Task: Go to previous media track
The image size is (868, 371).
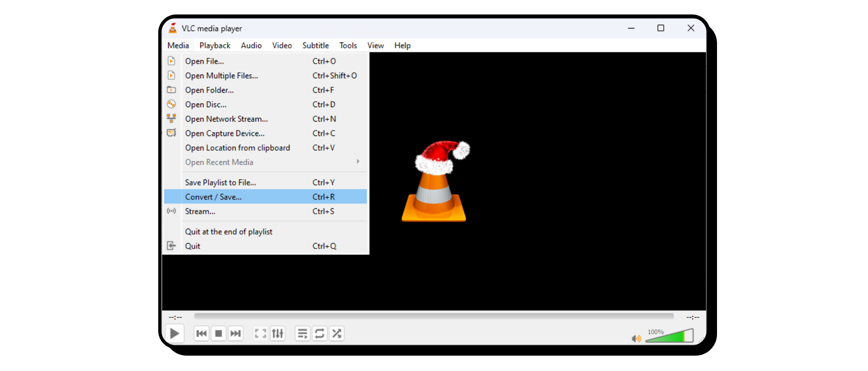Action: tap(202, 333)
